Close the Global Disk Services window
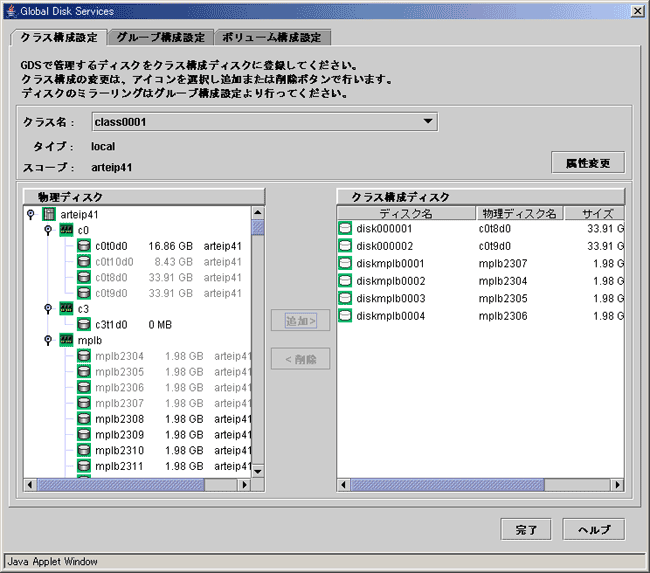The height and width of the screenshot is (573, 650). (637, 11)
